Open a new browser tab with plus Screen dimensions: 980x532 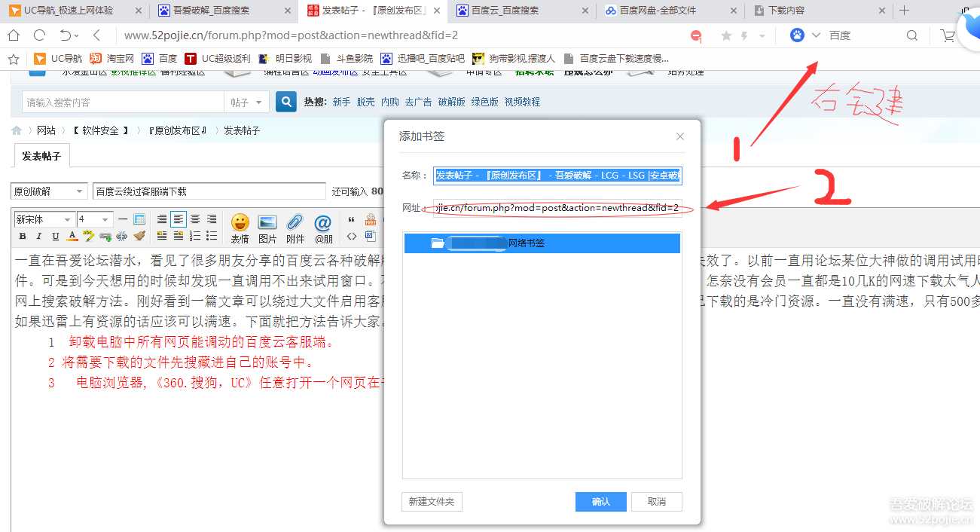905,11
